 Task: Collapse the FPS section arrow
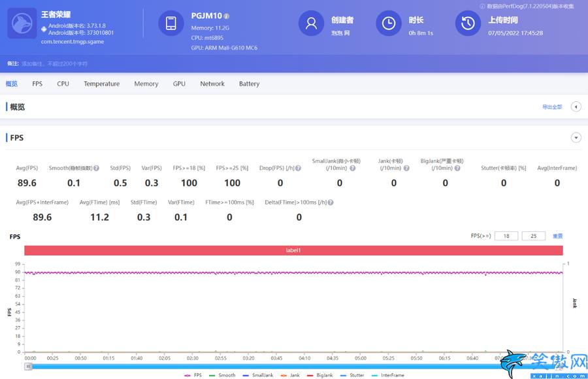pos(576,138)
